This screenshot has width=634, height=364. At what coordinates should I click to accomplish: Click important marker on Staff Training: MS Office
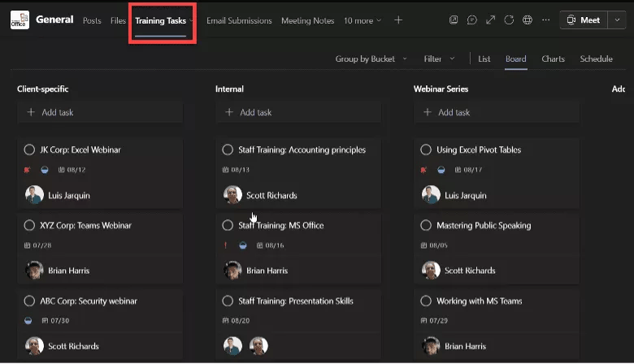coord(226,245)
